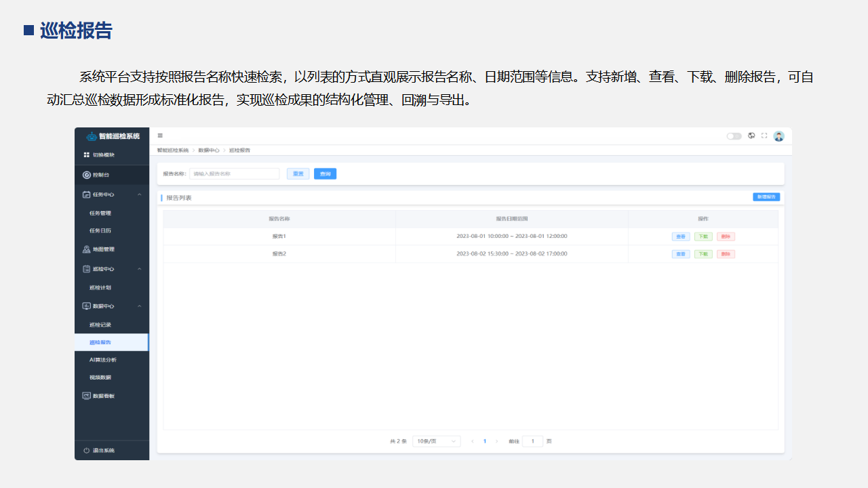This screenshot has height=488, width=868.
Task: Click 删除 for 报告1
Action: click(x=726, y=237)
